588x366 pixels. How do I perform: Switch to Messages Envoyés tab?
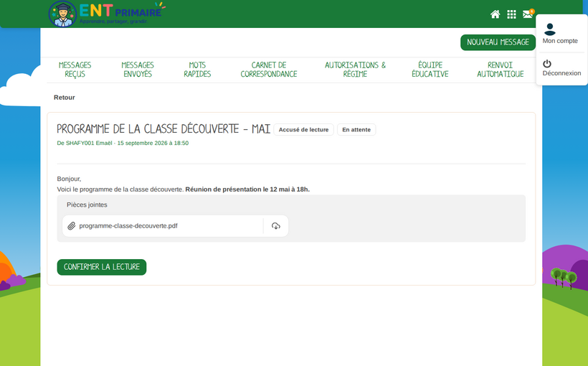(138, 70)
